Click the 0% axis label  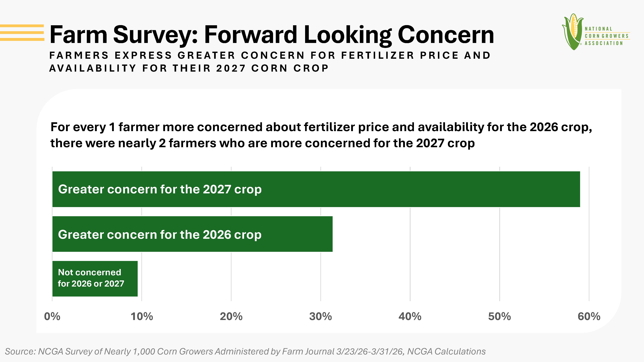[x=52, y=316]
